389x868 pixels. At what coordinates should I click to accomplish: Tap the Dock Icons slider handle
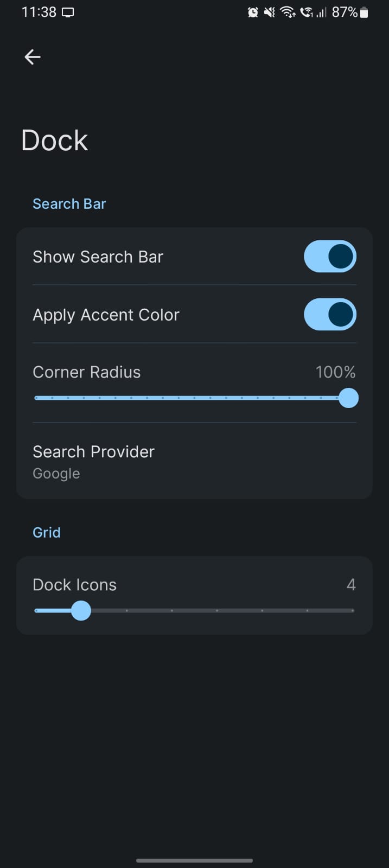coord(81,611)
